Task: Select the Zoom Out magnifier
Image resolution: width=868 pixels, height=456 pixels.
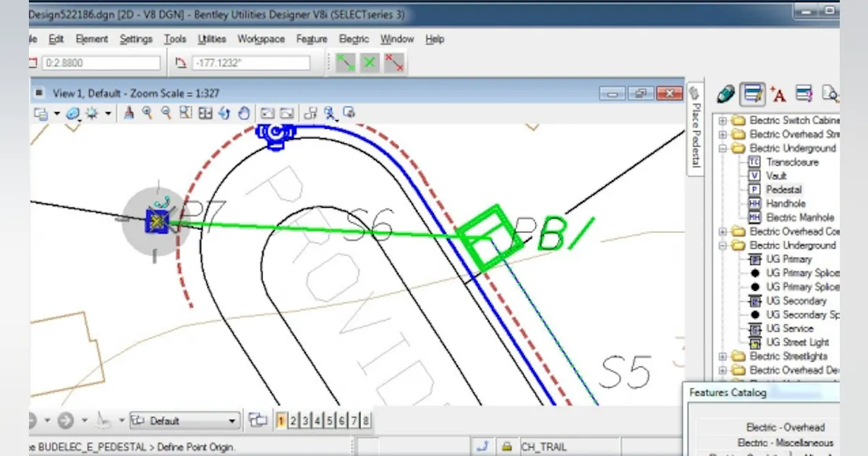Action: (166, 113)
